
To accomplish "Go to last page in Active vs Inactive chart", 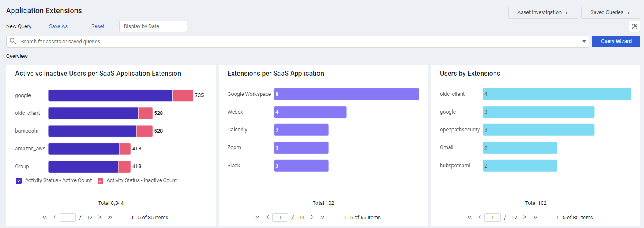I will pyautogui.click(x=110, y=217).
